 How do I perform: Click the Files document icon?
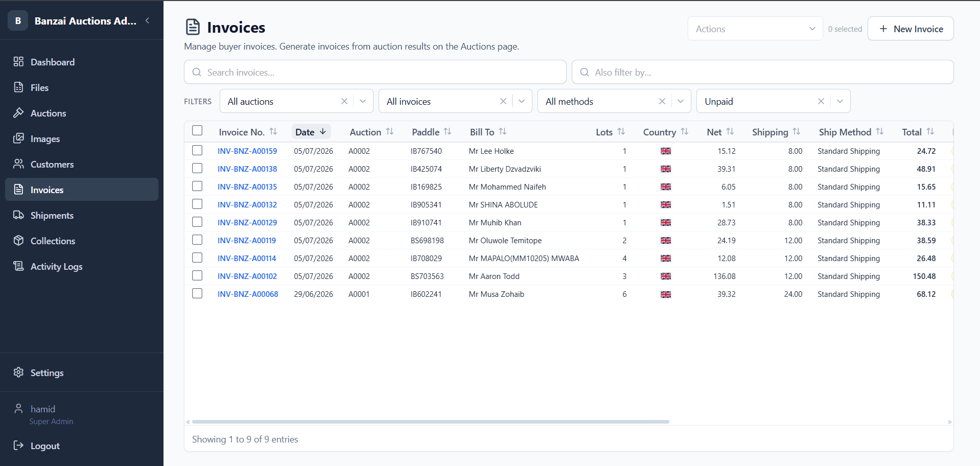click(18, 87)
